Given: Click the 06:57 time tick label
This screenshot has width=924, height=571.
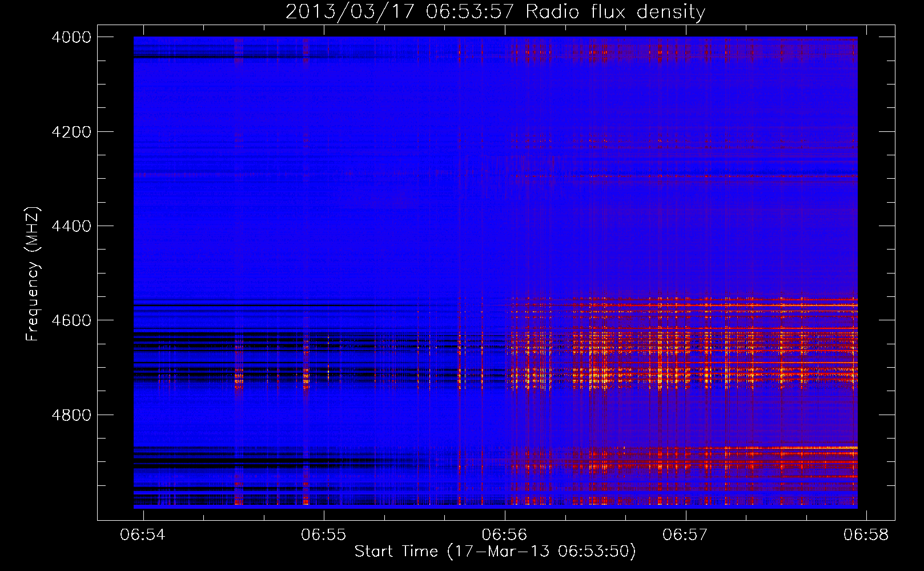Looking at the screenshot, I should (685, 535).
